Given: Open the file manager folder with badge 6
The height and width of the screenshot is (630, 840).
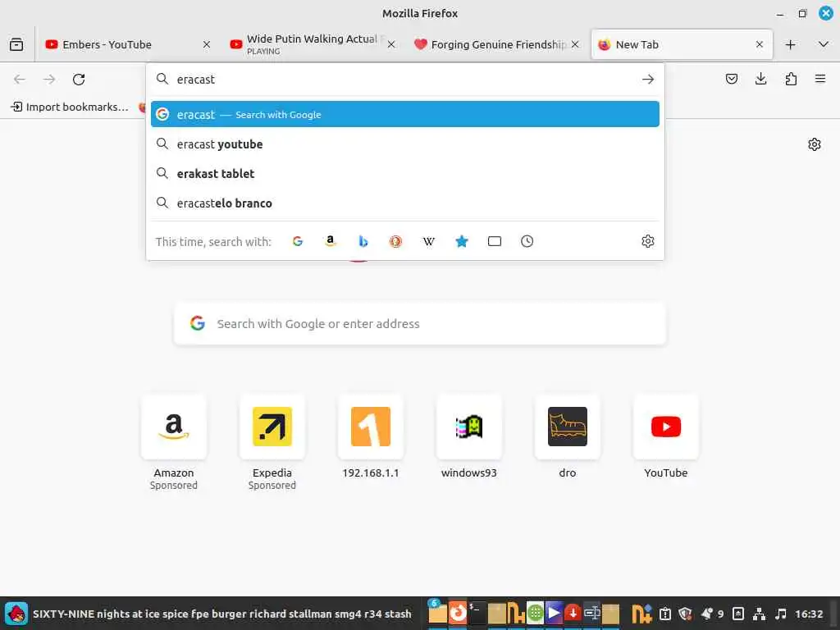Looking at the screenshot, I should pyautogui.click(x=437, y=612).
